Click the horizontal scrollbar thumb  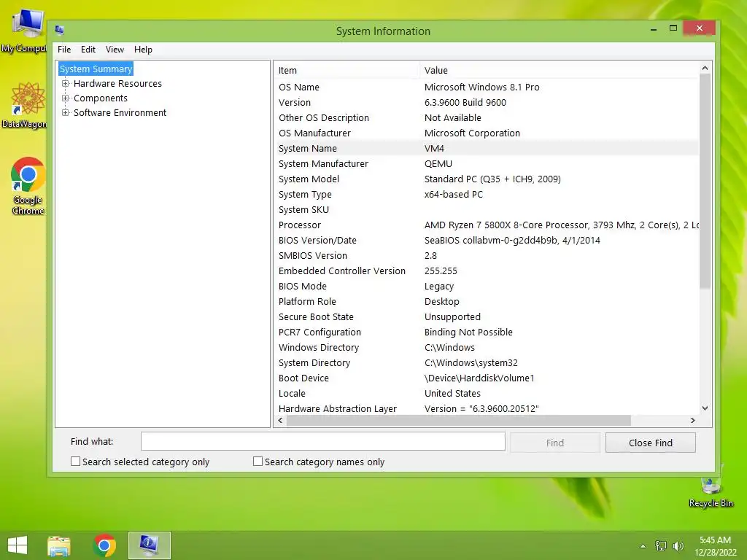tap(458, 421)
